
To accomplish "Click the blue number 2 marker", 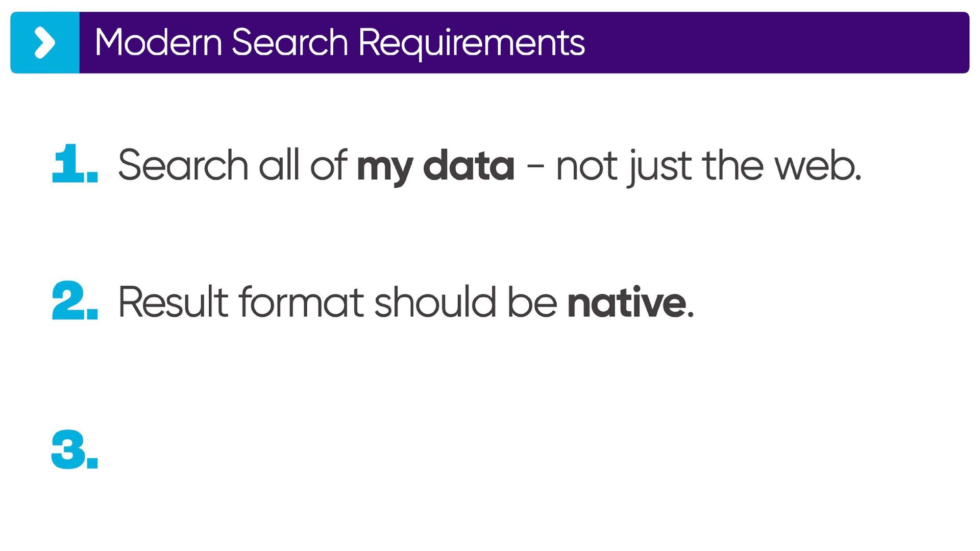I will tap(75, 300).
